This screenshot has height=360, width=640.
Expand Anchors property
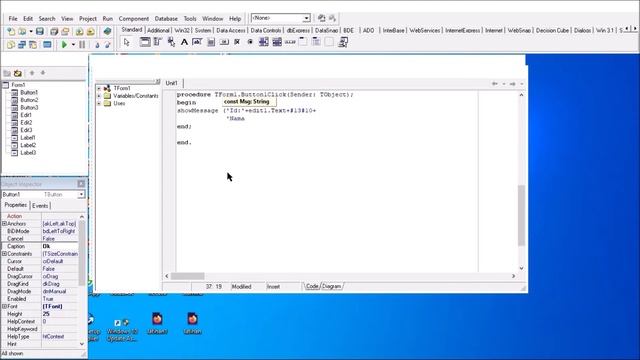4,224
